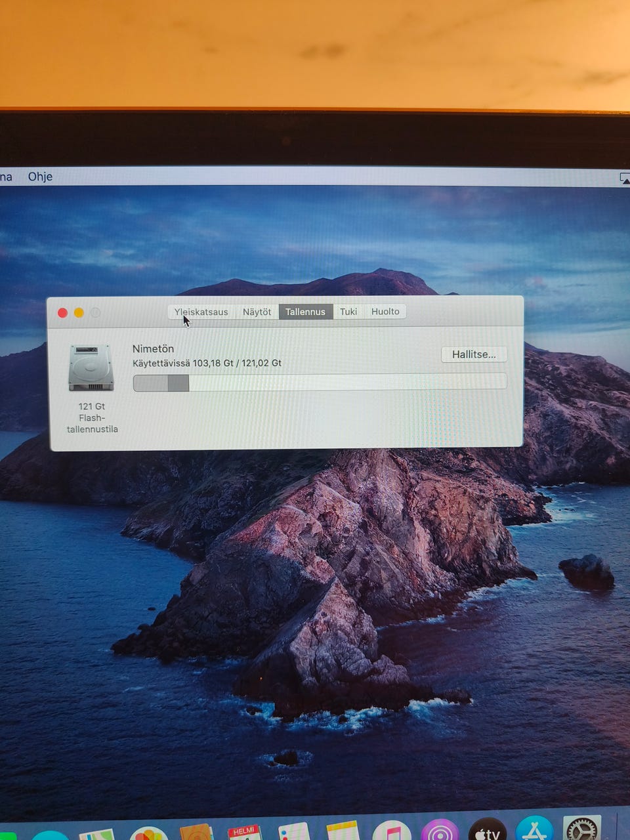Open Podcasts from the Dock

(x=440, y=829)
